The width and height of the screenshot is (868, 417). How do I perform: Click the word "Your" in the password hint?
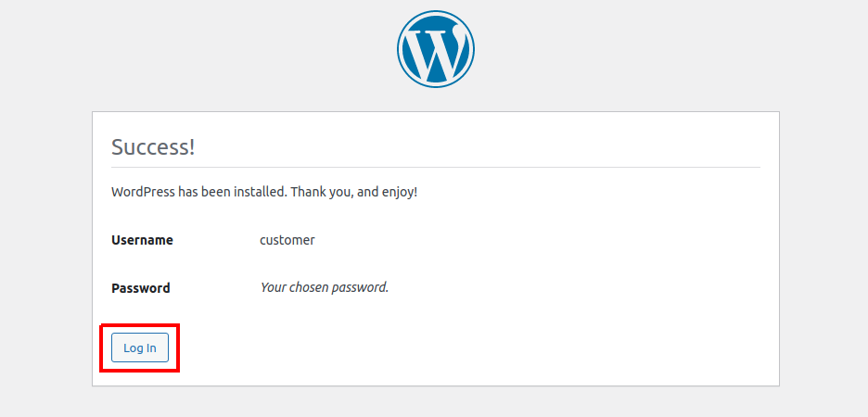point(274,287)
